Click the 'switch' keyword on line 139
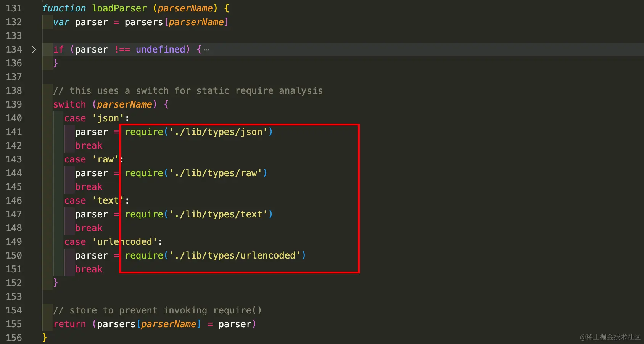 (70, 104)
